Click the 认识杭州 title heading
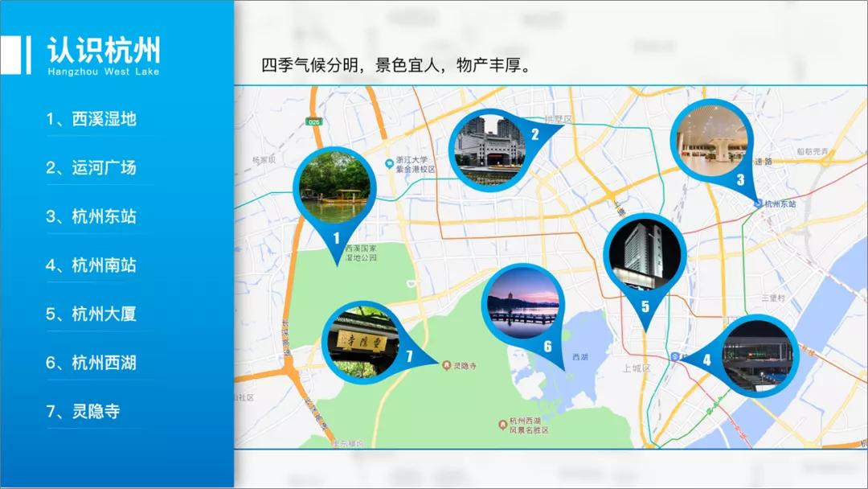 [x=106, y=50]
